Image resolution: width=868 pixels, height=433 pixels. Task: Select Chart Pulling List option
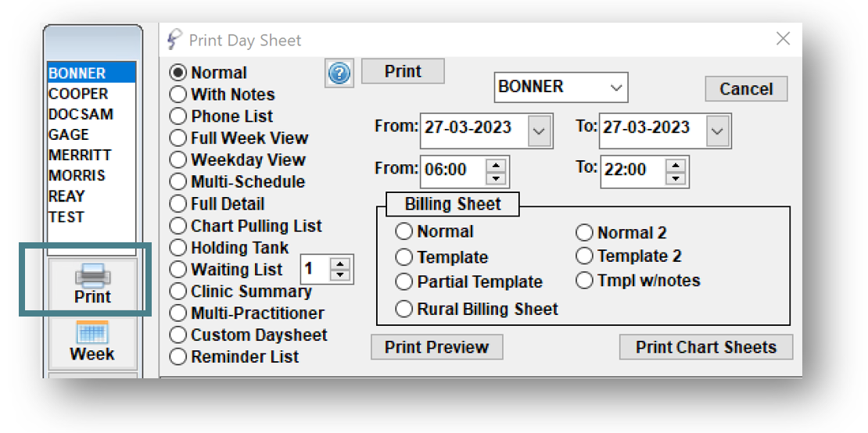pos(178,226)
